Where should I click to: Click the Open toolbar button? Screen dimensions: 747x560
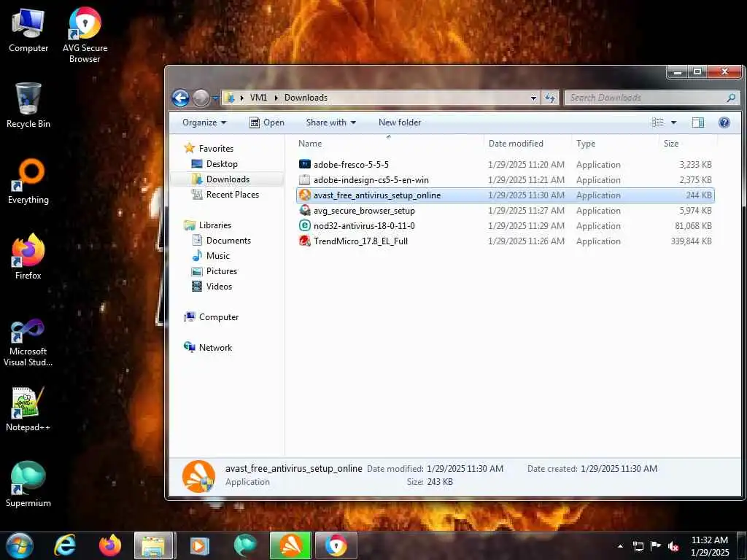coord(267,122)
